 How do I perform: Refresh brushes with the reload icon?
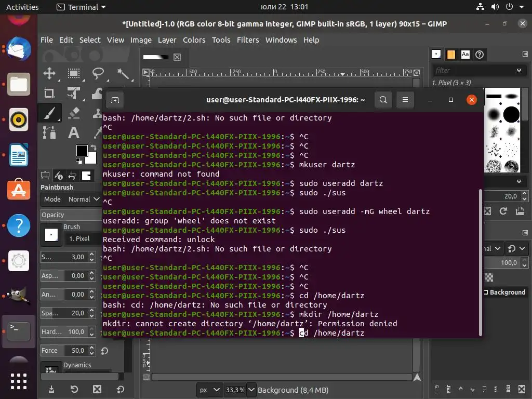503,211
